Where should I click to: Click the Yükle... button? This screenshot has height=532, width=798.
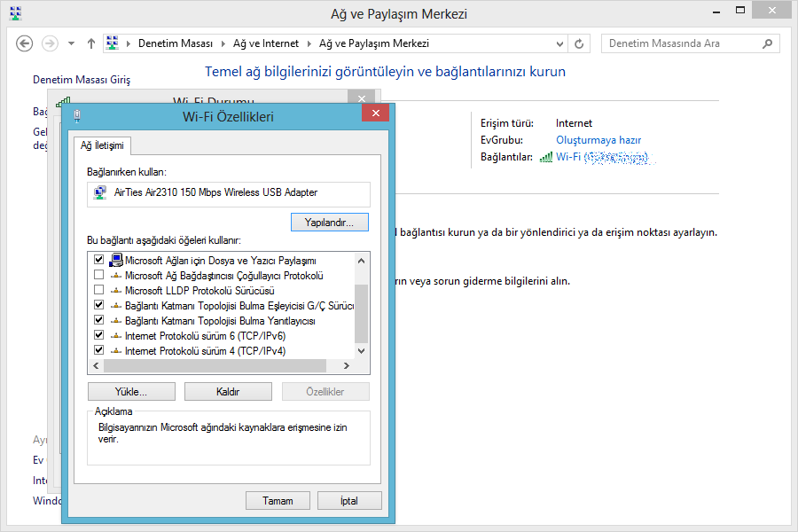131,392
